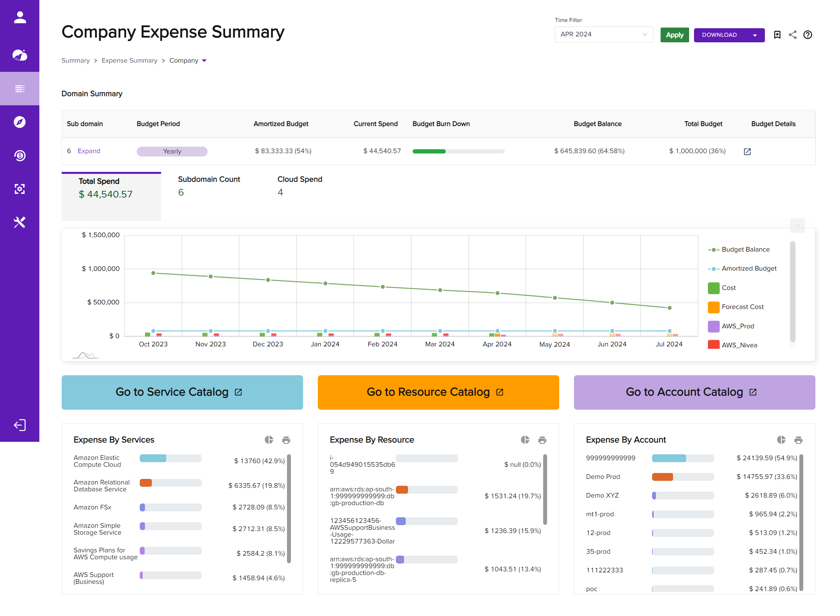Open the scan settings sidebar icon
This screenshot has height=616, width=840.
[20, 189]
